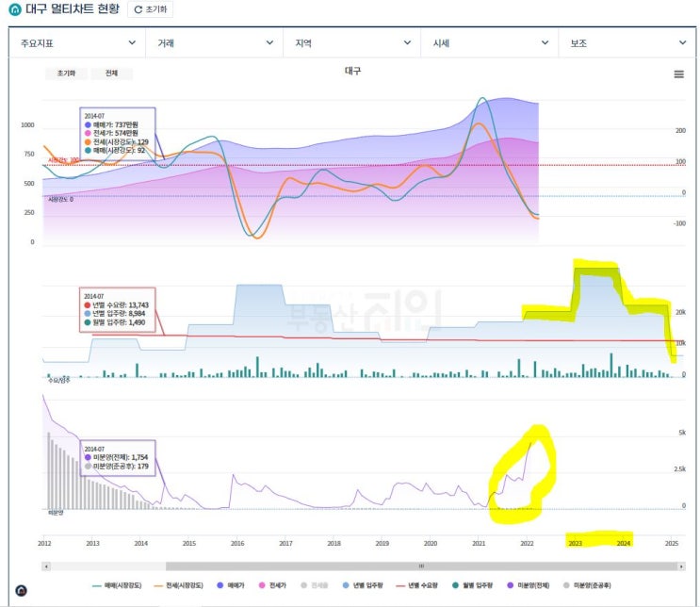The image size is (700, 607).
Task: Open the 지역 dropdown
Action: click(x=351, y=42)
